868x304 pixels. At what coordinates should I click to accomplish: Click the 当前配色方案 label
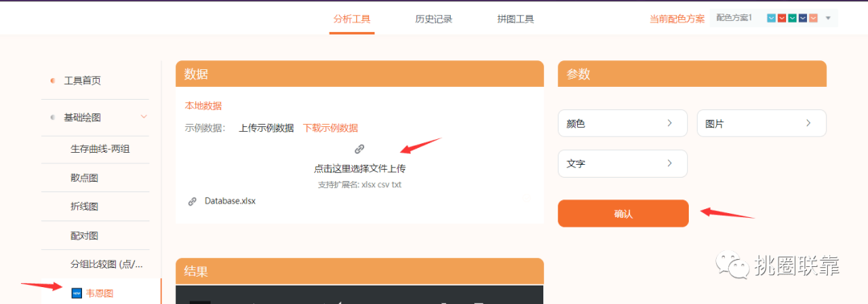click(x=677, y=18)
